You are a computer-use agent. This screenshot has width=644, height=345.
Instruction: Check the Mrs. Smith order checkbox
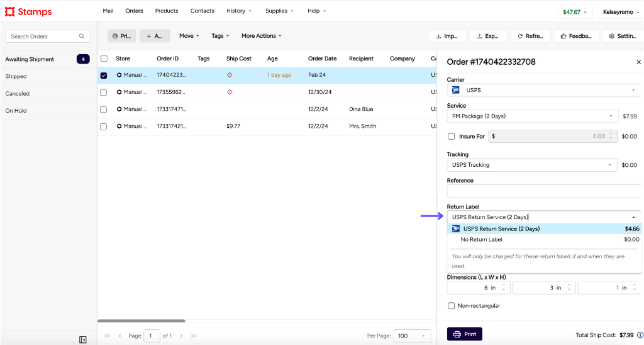[x=104, y=127]
